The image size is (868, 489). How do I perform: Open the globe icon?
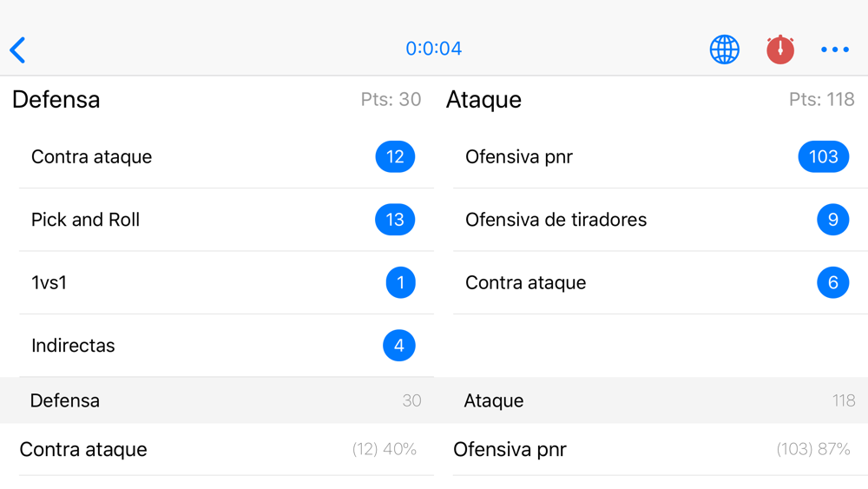click(725, 50)
